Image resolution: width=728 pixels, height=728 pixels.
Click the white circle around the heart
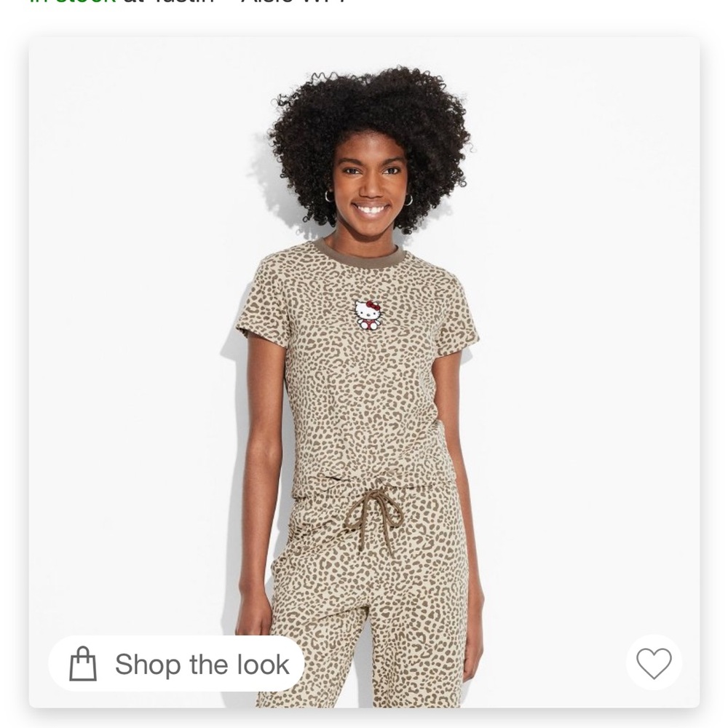pyautogui.click(x=654, y=662)
